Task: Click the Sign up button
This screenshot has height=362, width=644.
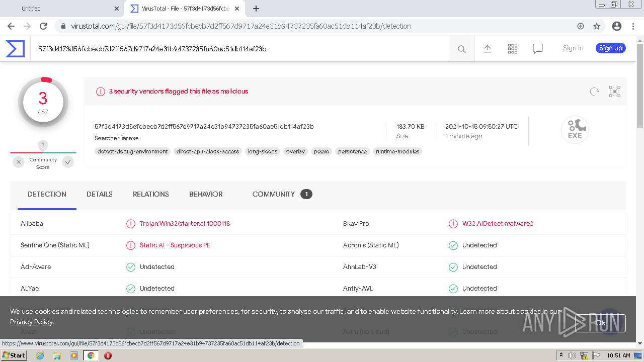Action: 611,48
